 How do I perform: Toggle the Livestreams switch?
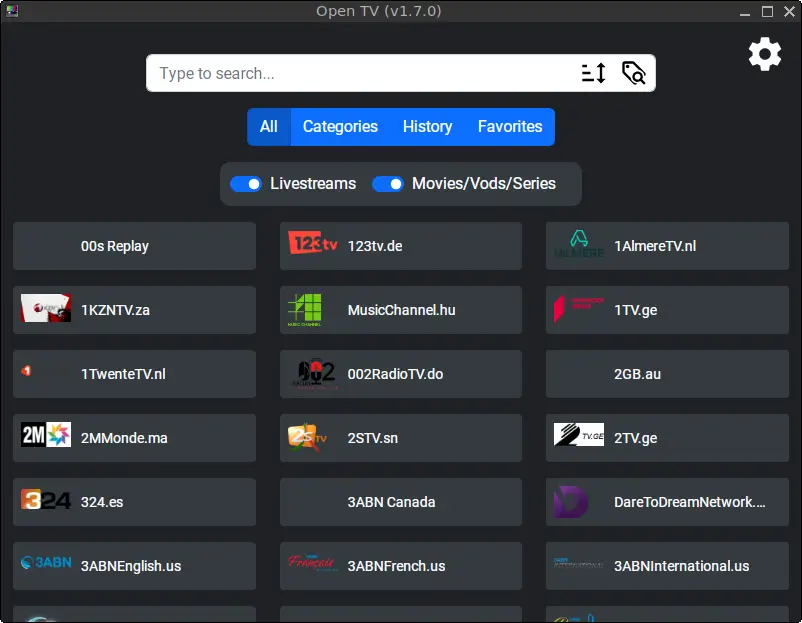(246, 184)
